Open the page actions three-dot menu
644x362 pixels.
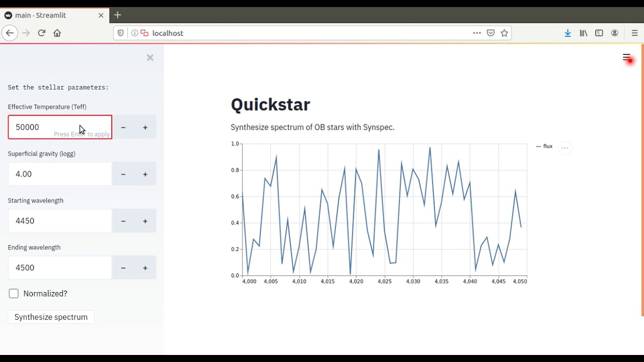(477, 33)
